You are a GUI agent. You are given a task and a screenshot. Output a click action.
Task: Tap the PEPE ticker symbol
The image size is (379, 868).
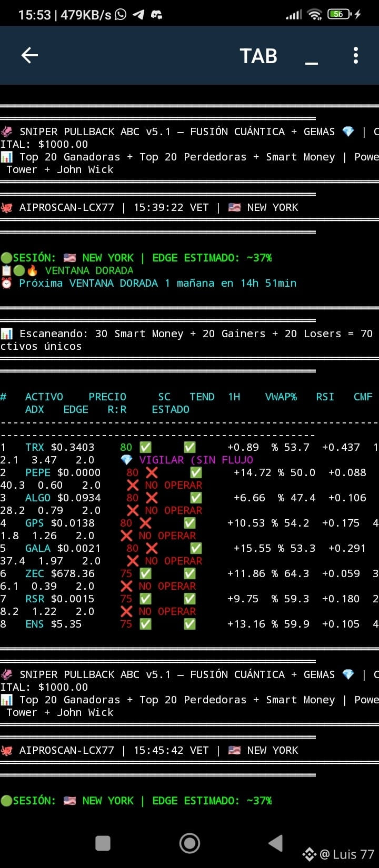point(38,472)
